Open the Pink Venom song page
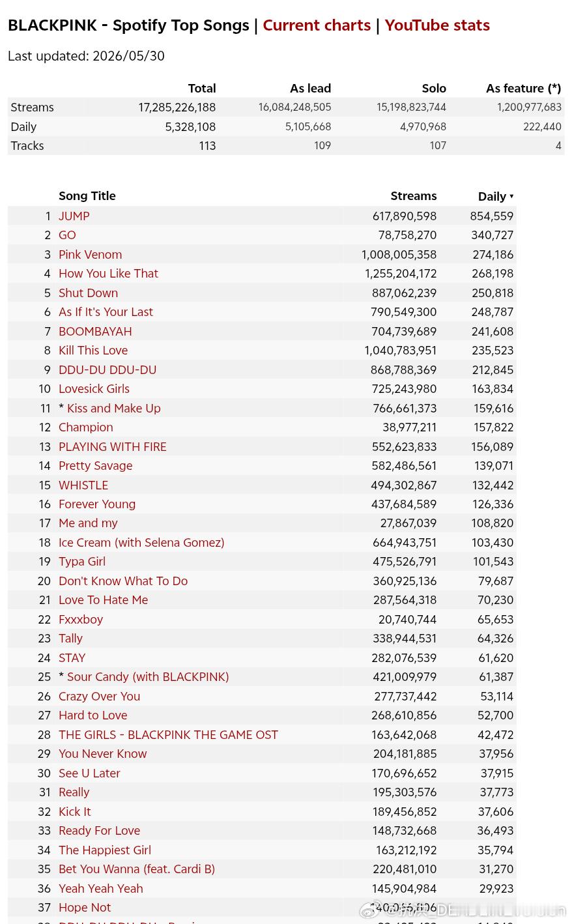The image size is (572, 924). [90, 254]
